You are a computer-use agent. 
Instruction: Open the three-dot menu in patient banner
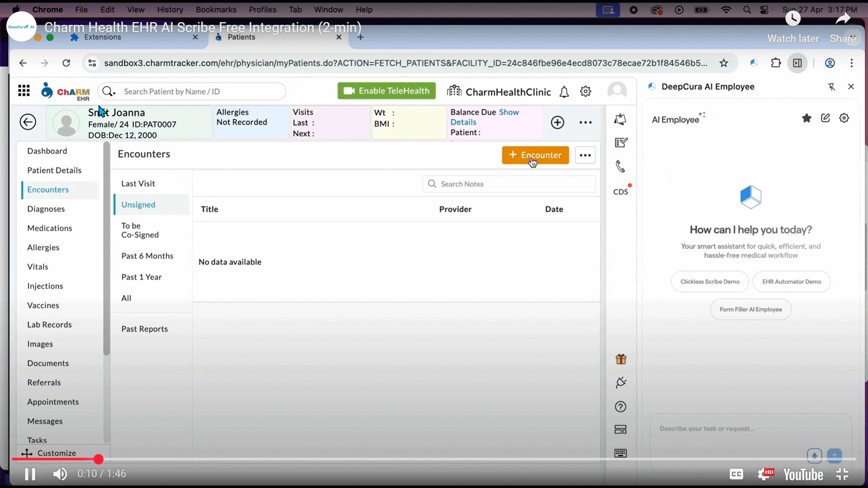(585, 122)
